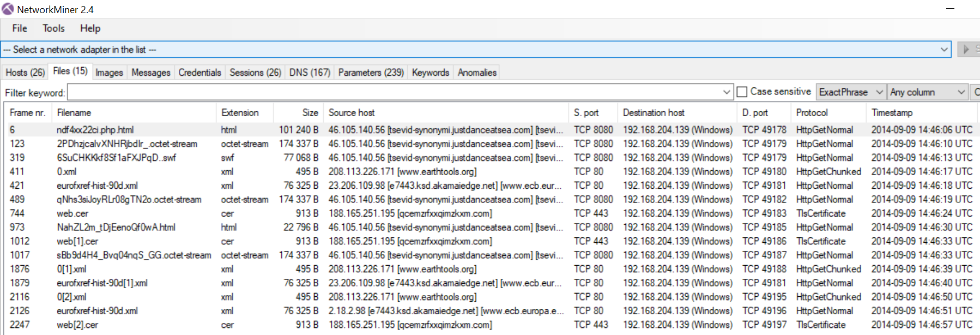
Task: Open the File menu
Action: pos(20,28)
